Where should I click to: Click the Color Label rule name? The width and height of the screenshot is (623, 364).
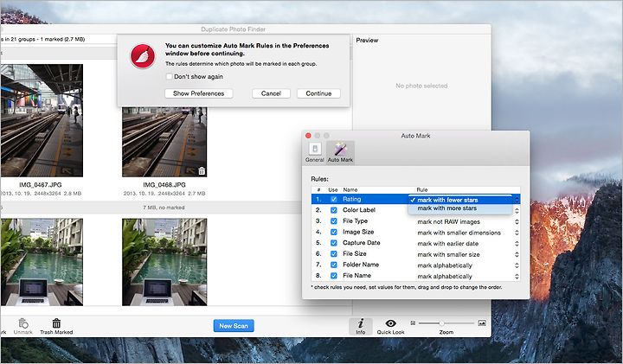point(359,210)
